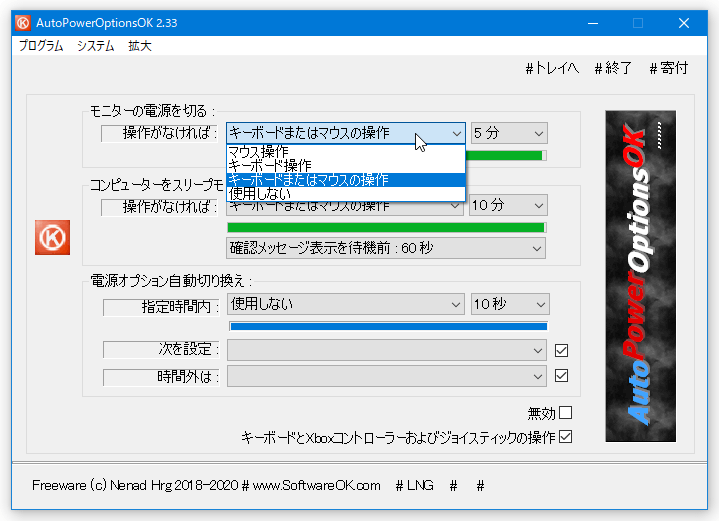Click the 時間外は label field
Screen dimensions: 719x521
[161, 377]
